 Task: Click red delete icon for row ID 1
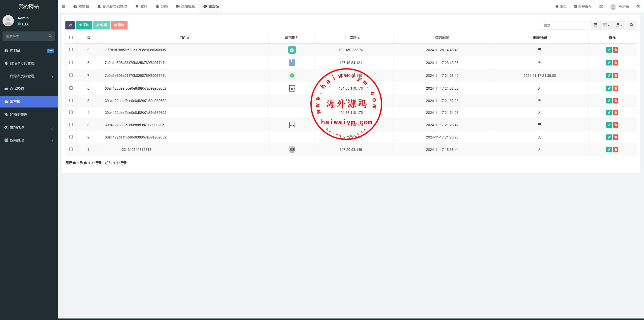click(x=616, y=150)
